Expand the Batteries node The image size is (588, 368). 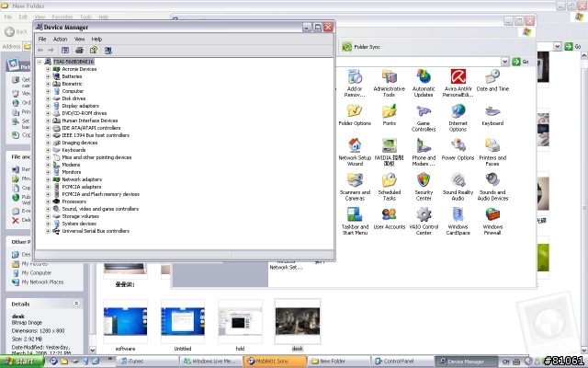pos(48,76)
